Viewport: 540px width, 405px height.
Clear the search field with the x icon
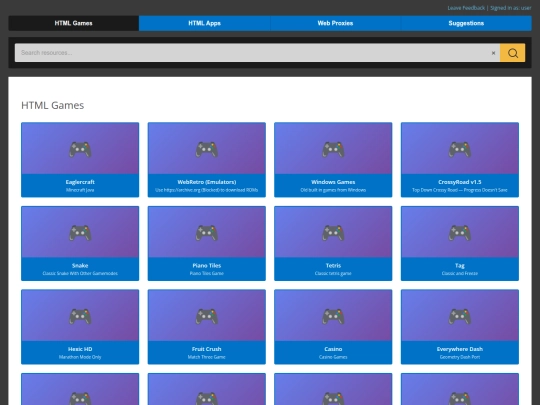tap(493, 53)
